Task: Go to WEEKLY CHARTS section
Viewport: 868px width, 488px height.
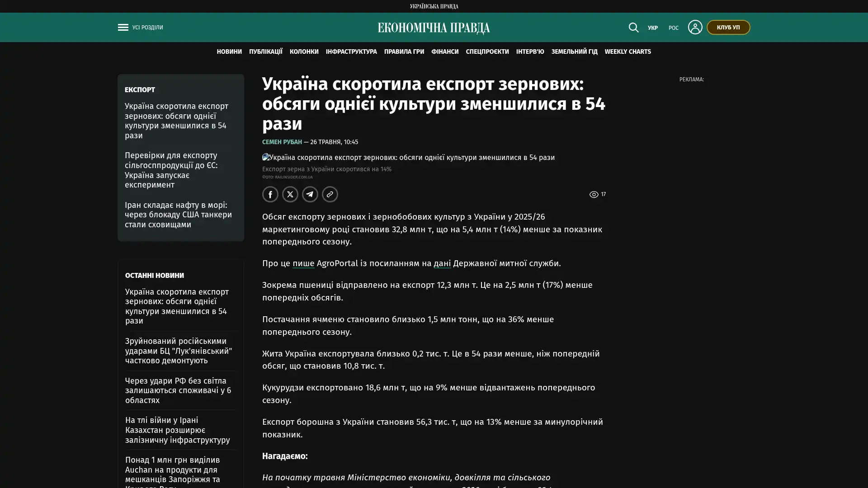Action: tap(627, 52)
